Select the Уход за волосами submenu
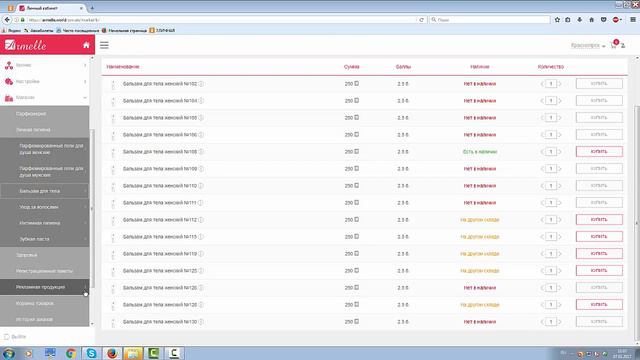 tap(44, 207)
